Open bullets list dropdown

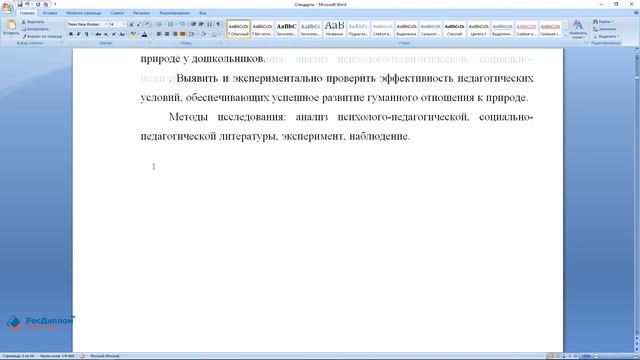[164, 24]
